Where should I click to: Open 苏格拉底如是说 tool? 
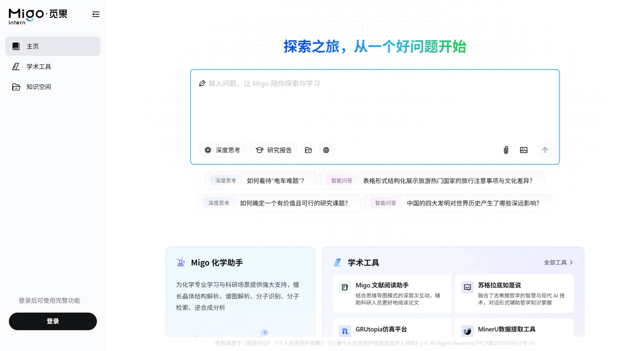[514, 293]
